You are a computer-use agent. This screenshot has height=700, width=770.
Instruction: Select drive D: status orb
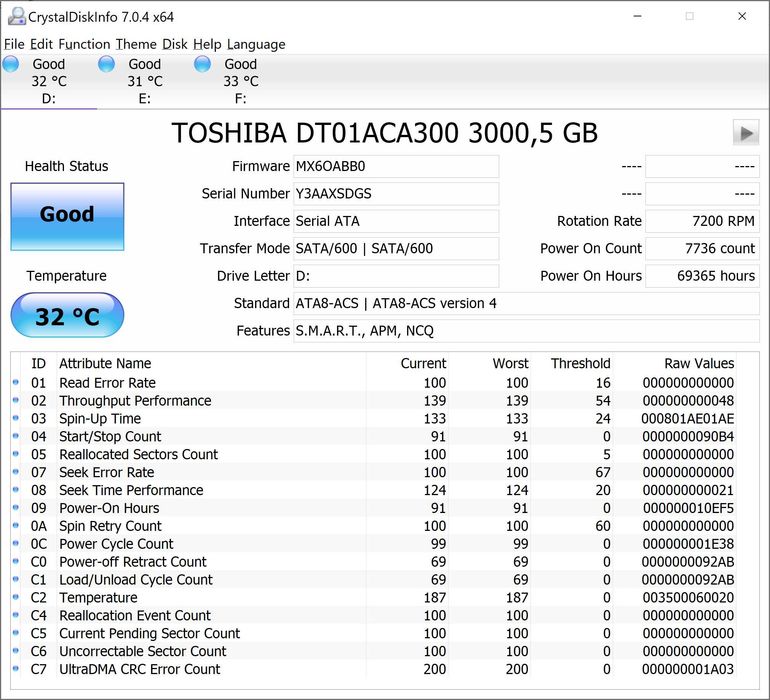[x=11, y=64]
